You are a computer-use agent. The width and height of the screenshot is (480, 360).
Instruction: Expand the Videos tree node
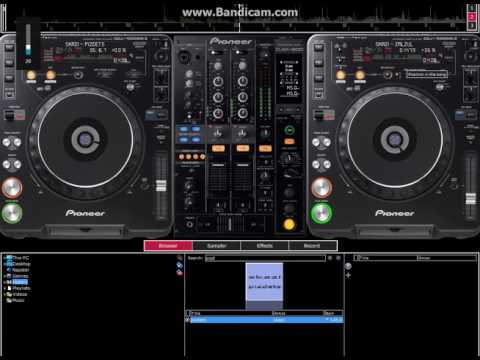click(5, 294)
